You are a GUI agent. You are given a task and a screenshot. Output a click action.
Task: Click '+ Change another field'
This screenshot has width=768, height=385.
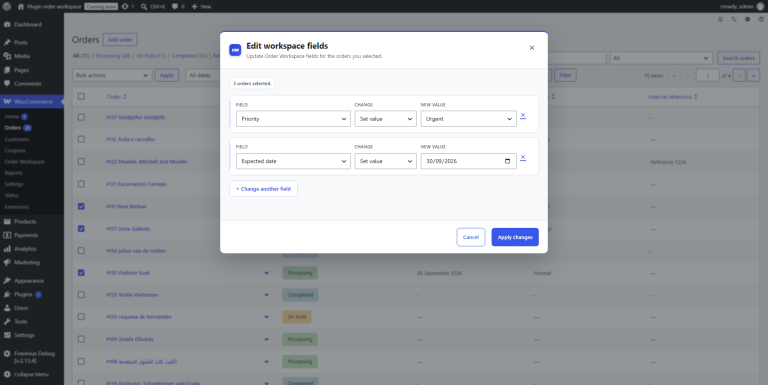(x=264, y=189)
